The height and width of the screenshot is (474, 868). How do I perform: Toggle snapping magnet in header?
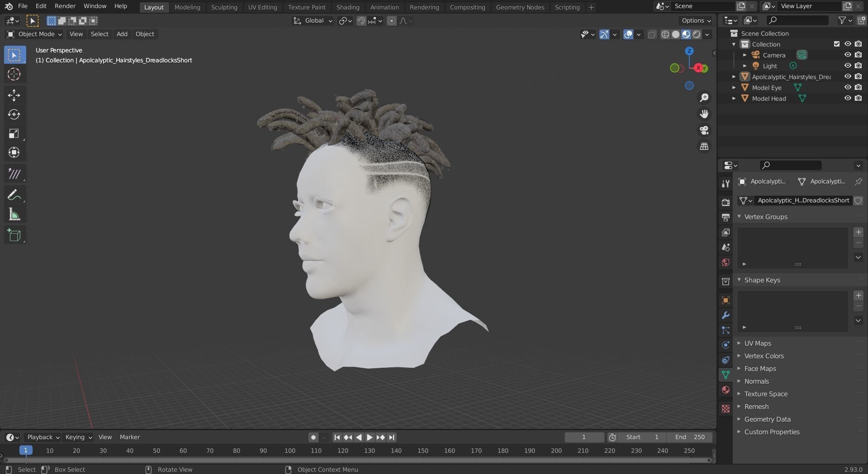pyautogui.click(x=361, y=21)
